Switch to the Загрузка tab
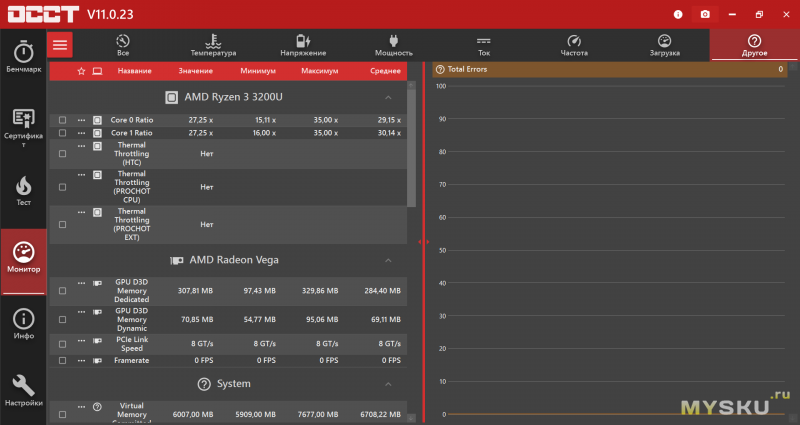800x425 pixels. (x=664, y=45)
